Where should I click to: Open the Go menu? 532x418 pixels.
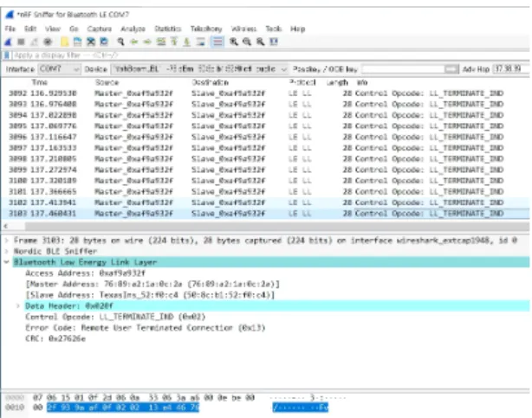click(74, 29)
